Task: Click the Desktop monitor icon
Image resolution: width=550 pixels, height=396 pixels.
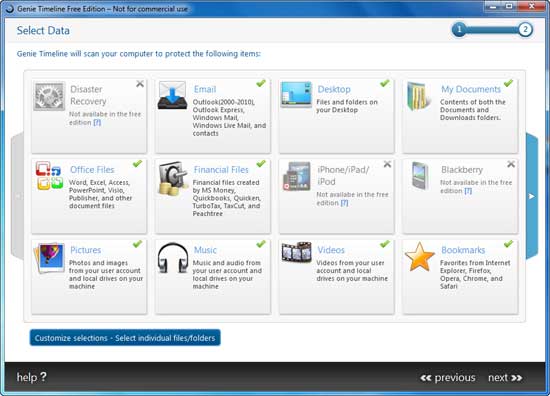Action: 296,94
